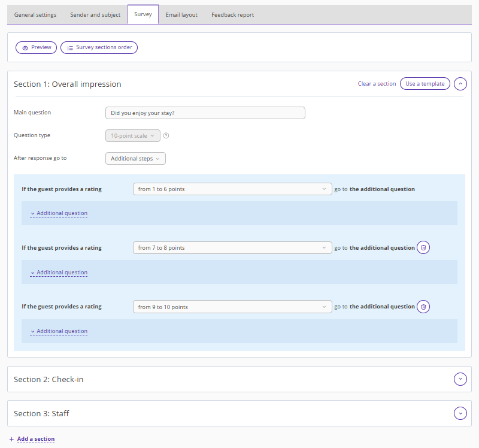This screenshot has height=448, width=479.
Task: Open the 'from 7 to 8 points' dropdown
Action: pos(232,248)
